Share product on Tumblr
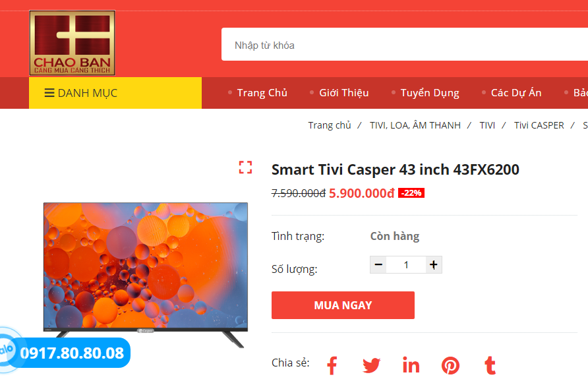 pyautogui.click(x=490, y=365)
